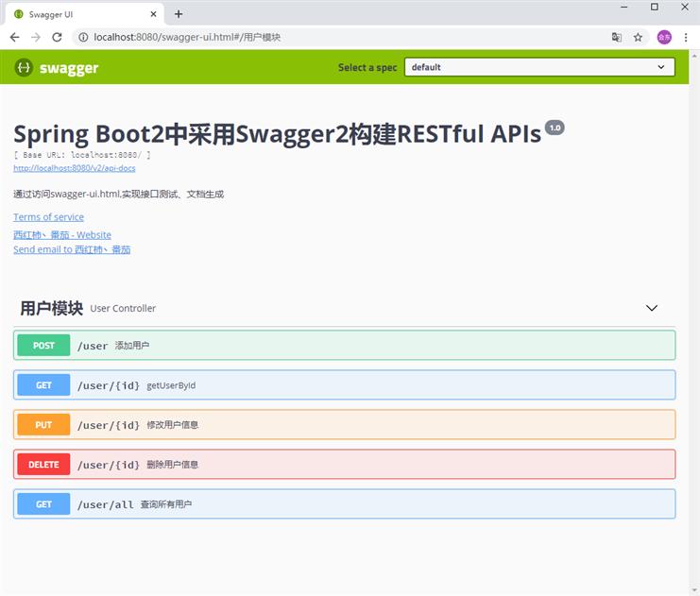Click the Base URL text
Image resolution: width=700 pixels, height=596 pixels.
pos(82,155)
